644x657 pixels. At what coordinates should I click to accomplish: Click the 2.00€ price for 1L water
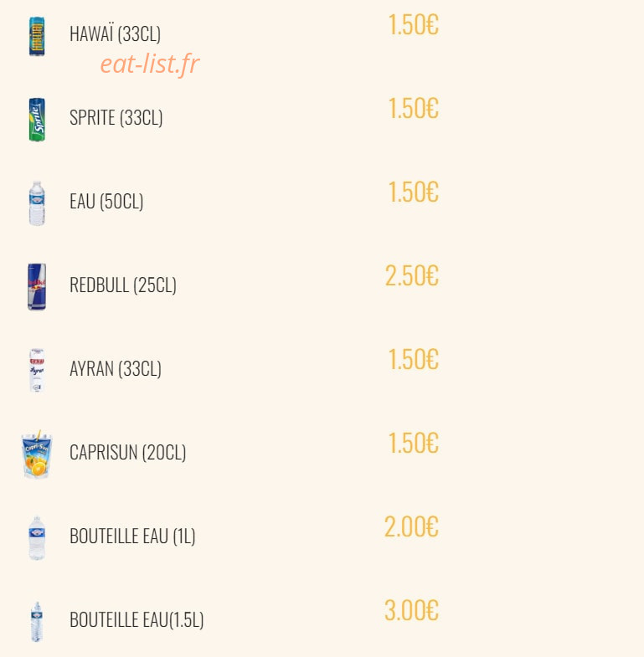click(411, 526)
